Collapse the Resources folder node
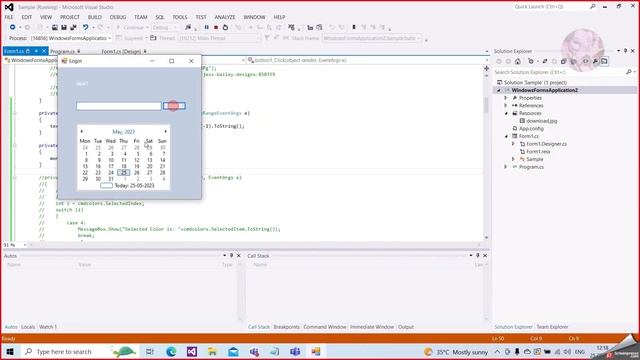The height and width of the screenshot is (360, 640). pyautogui.click(x=507, y=113)
